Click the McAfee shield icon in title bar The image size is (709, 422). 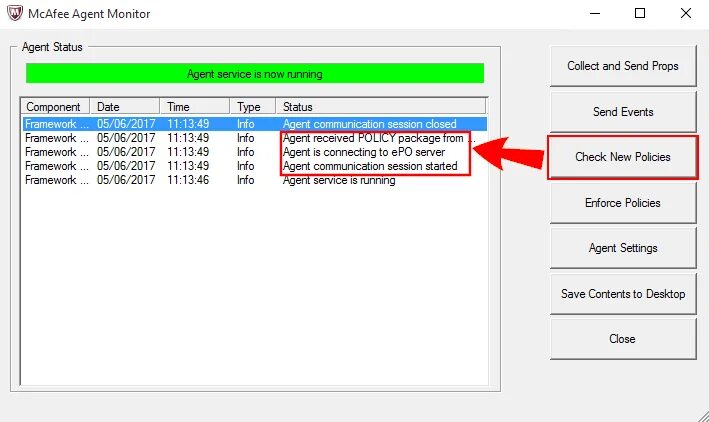point(15,13)
